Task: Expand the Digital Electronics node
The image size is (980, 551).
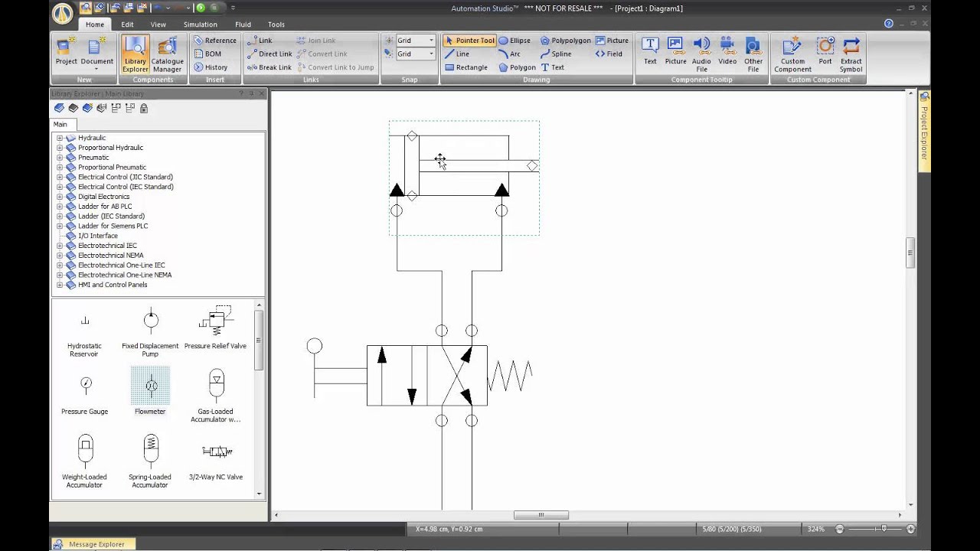Action: tap(59, 197)
